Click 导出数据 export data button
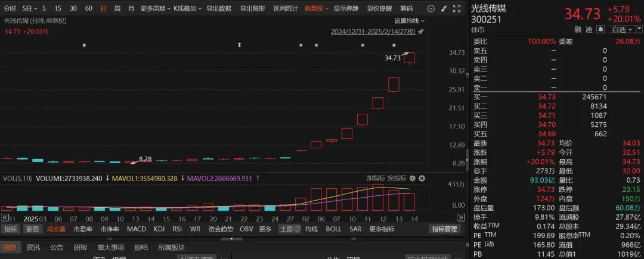The width and height of the screenshot is (644, 259). point(219,8)
